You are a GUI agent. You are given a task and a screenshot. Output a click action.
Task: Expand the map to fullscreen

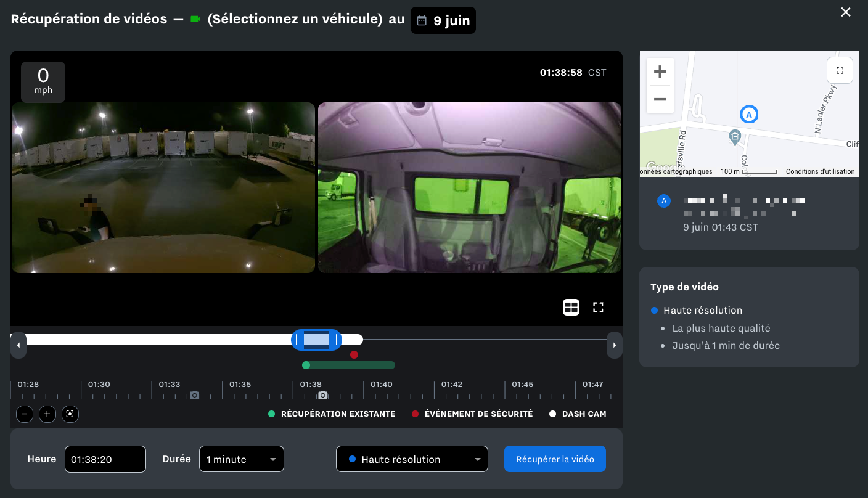(x=839, y=70)
